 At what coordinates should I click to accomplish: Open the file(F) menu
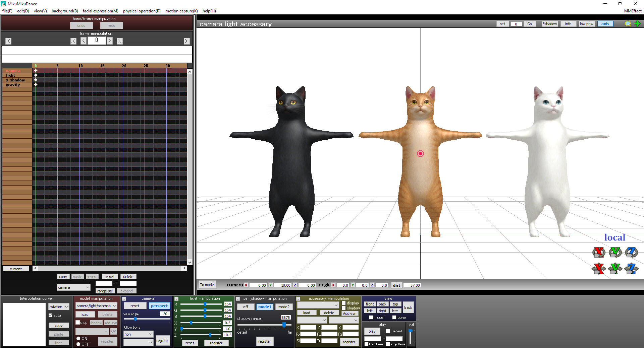click(x=7, y=11)
